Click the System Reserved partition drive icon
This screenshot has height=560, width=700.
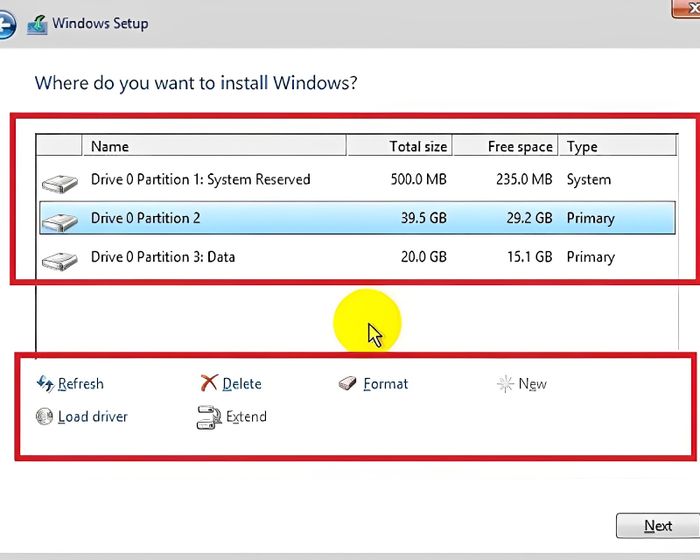pos(60,183)
